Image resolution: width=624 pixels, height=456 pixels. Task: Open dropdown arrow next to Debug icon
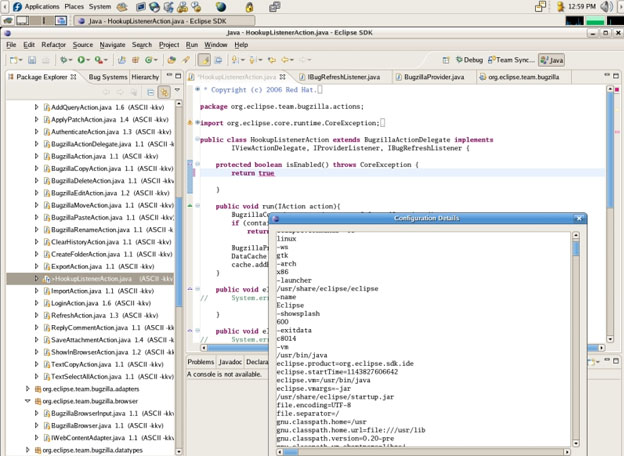pyautogui.click(x=70, y=60)
